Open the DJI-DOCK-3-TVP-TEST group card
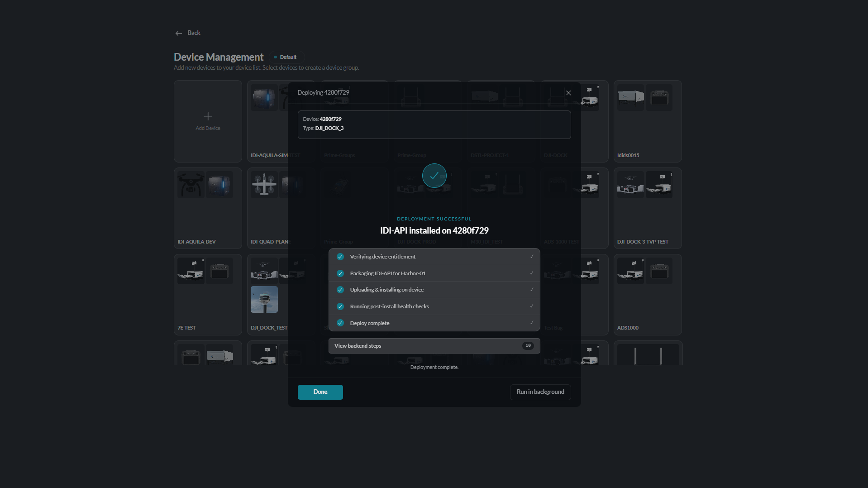868x488 pixels. click(x=648, y=208)
